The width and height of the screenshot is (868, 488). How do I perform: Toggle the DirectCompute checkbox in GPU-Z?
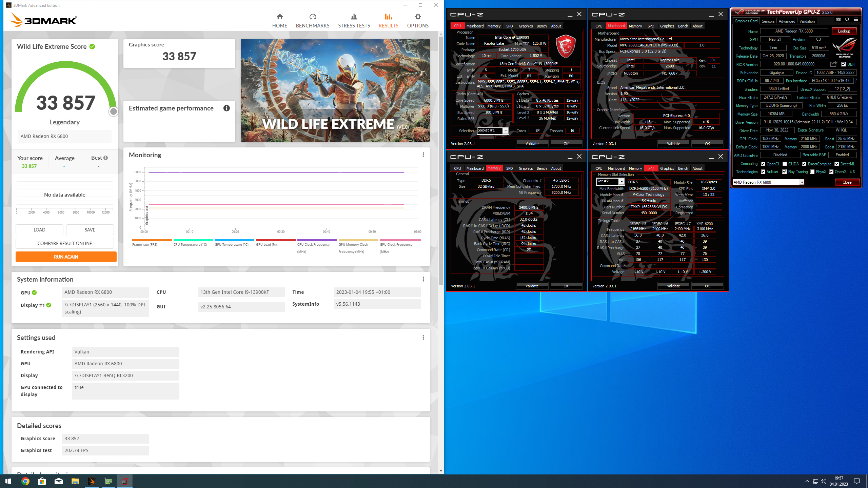click(x=804, y=164)
